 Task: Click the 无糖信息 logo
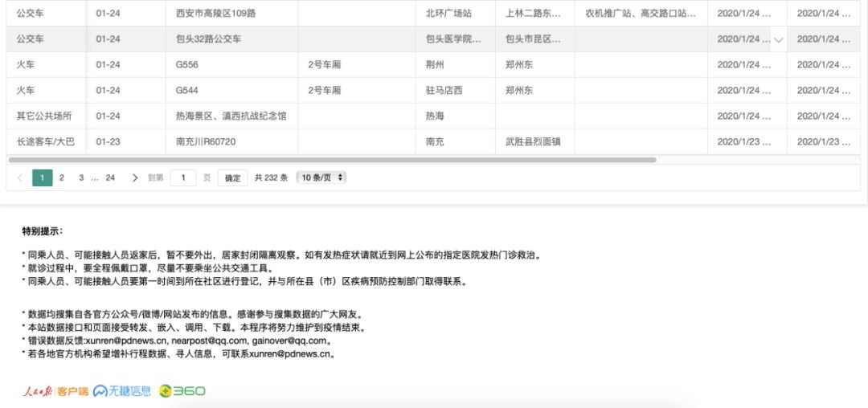122,391
